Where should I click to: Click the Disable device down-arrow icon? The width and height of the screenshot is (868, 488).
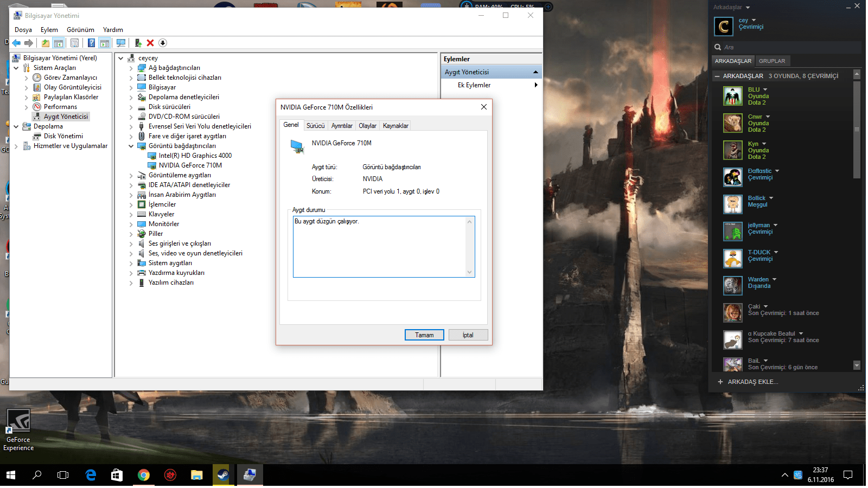click(x=163, y=43)
